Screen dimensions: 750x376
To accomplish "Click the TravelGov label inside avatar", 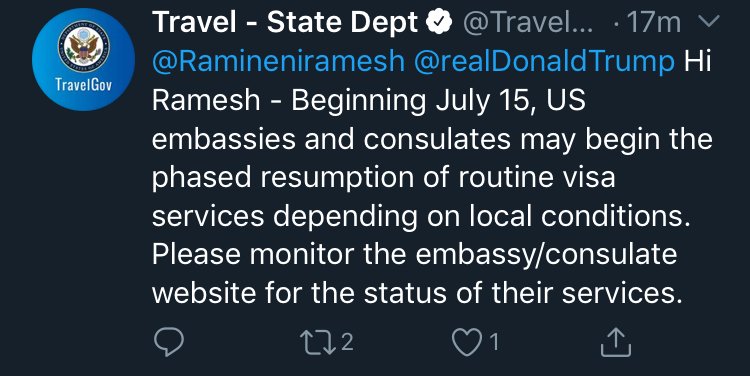I will point(83,84).
